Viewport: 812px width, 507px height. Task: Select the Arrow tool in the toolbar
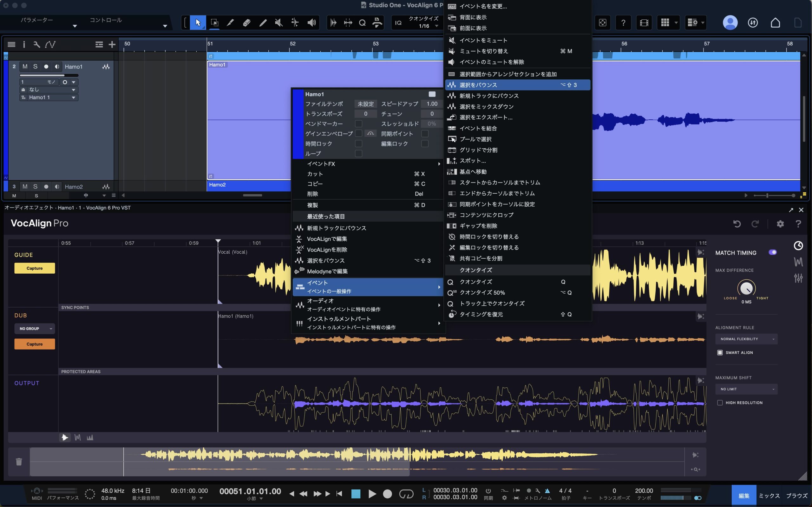[x=198, y=23]
